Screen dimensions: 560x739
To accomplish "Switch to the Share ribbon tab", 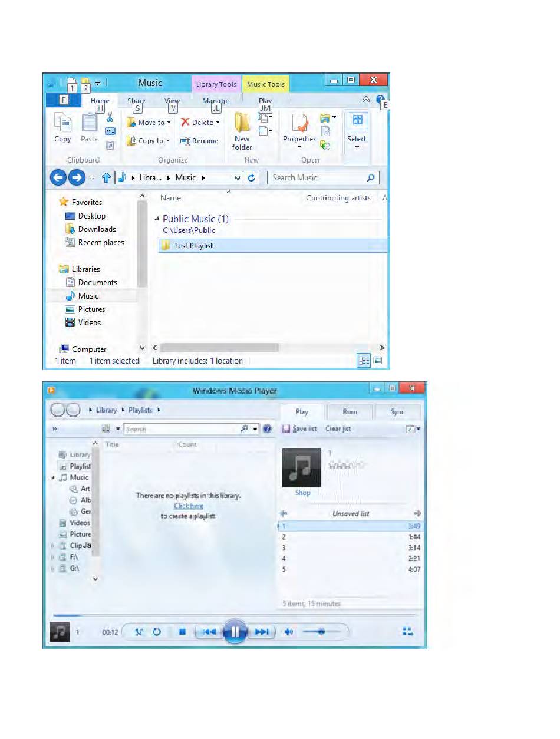I will click(x=136, y=101).
